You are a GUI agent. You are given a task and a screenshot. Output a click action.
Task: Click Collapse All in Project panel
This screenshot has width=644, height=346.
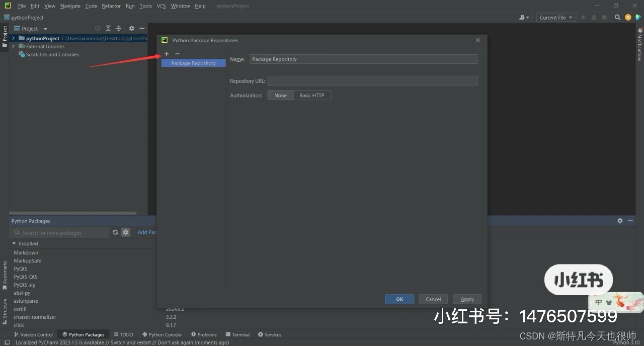119,29
